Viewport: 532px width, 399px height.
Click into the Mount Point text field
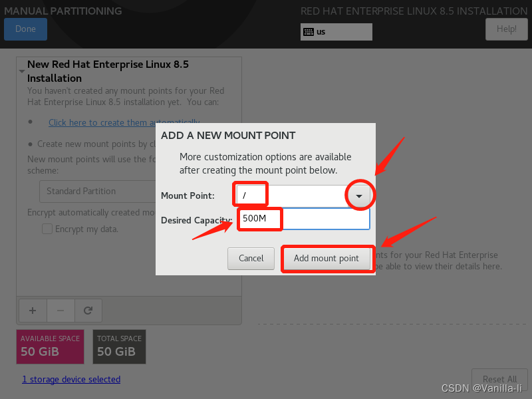pos(292,196)
